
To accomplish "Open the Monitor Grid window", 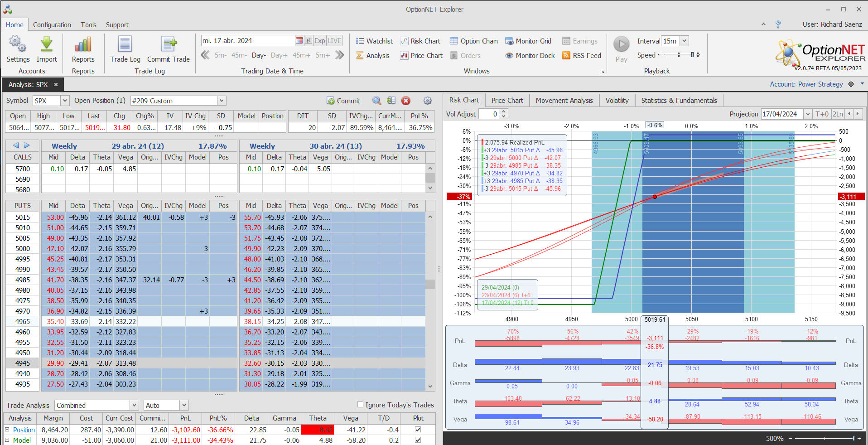I will 528,41.
